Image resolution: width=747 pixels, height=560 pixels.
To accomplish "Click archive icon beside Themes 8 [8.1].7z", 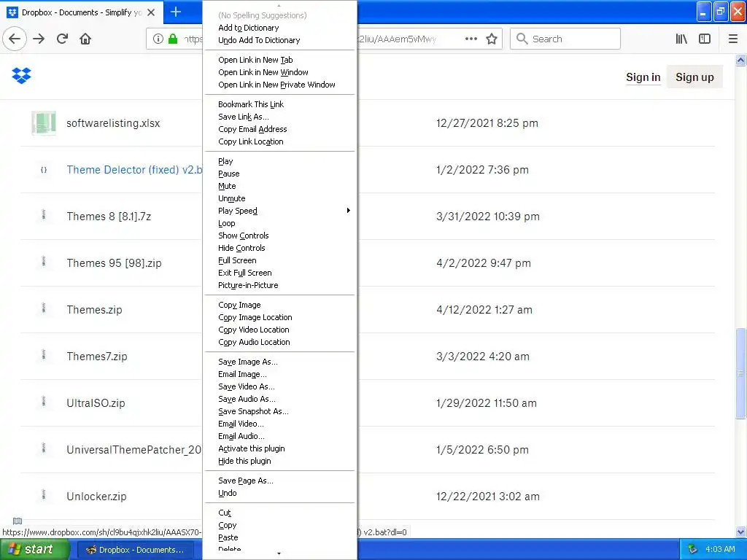I will pos(44,215).
